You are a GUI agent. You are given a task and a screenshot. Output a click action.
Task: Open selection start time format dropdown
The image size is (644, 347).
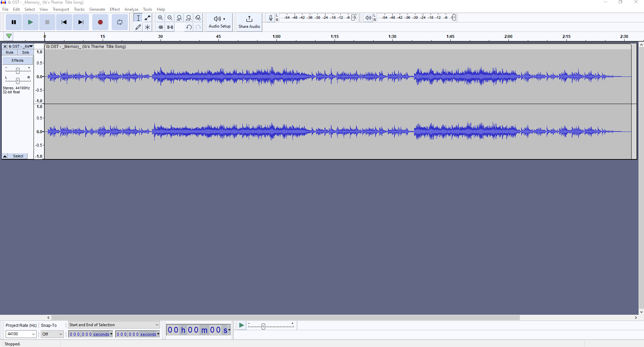click(x=111, y=334)
